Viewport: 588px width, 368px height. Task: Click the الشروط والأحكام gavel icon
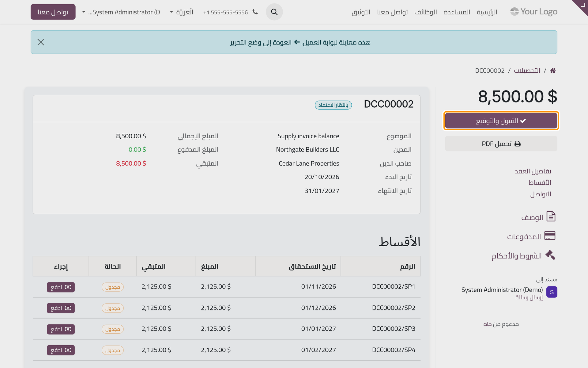click(x=550, y=255)
